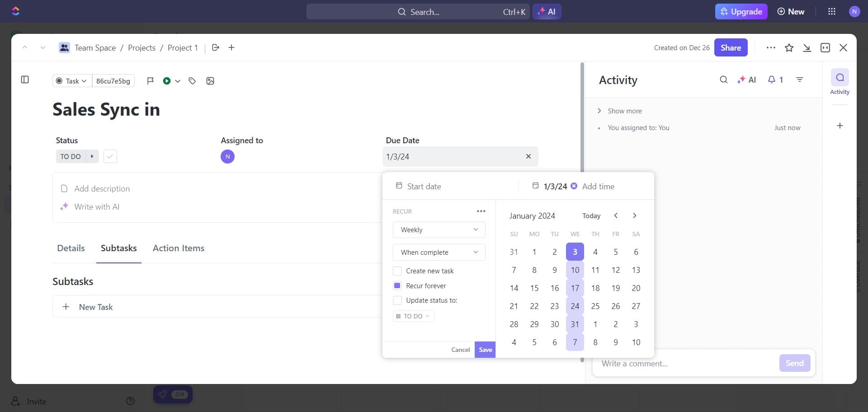Viewport: 868px width, 412px height.
Task: Click the tag icon near task ID
Action: pyautogui.click(x=192, y=81)
